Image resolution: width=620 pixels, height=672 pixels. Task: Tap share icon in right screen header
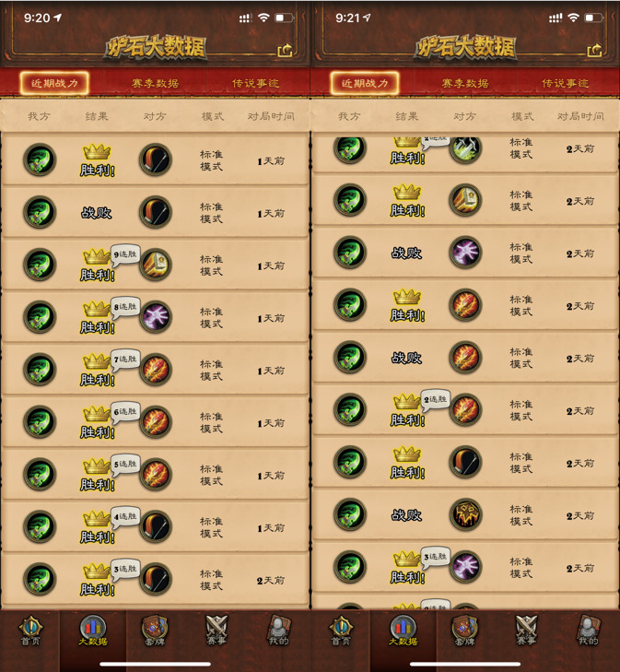594,51
